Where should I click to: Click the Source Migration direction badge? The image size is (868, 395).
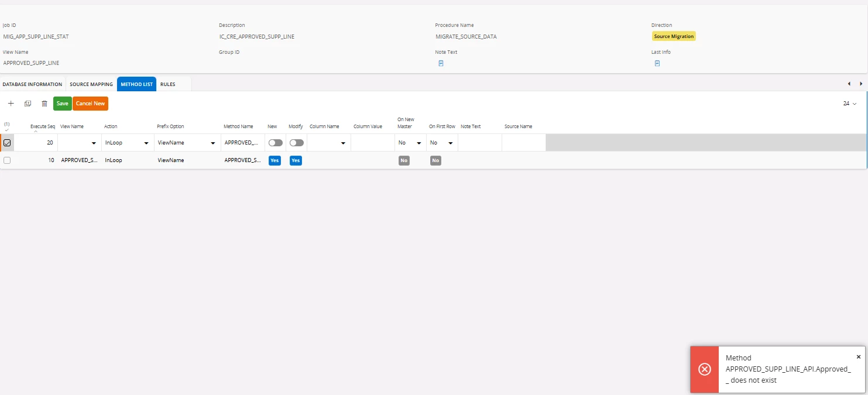[674, 36]
